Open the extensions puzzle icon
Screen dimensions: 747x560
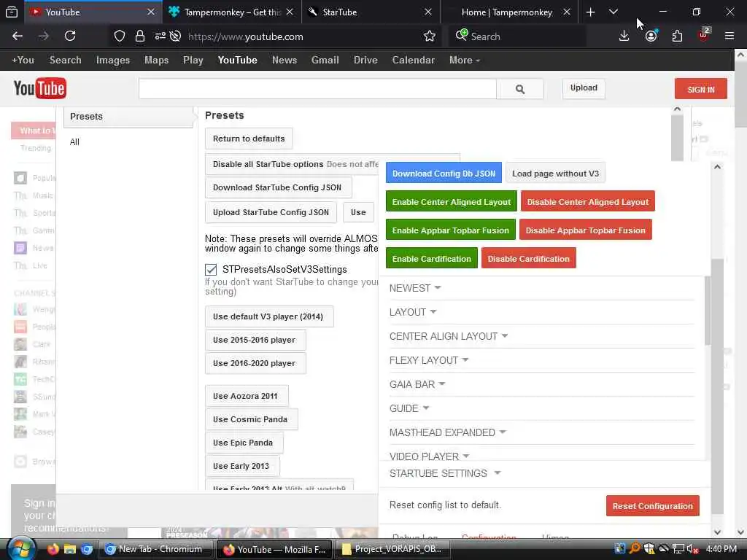coord(677,36)
